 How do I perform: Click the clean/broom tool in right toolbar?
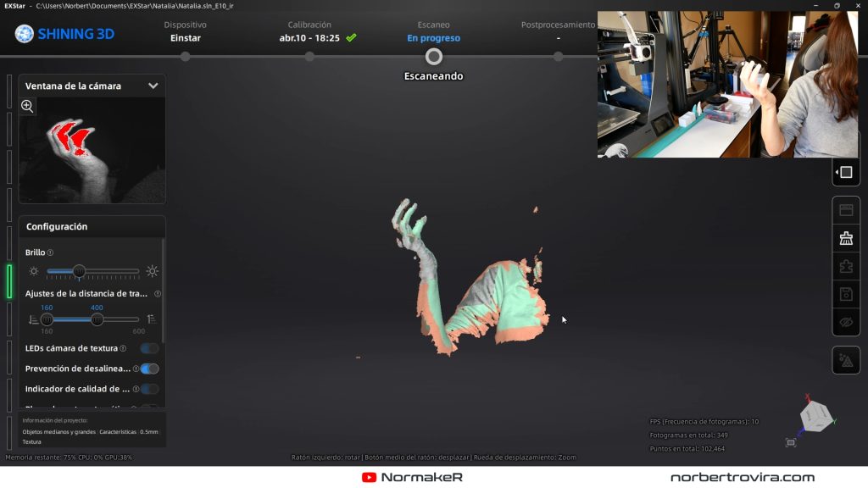tap(845, 238)
